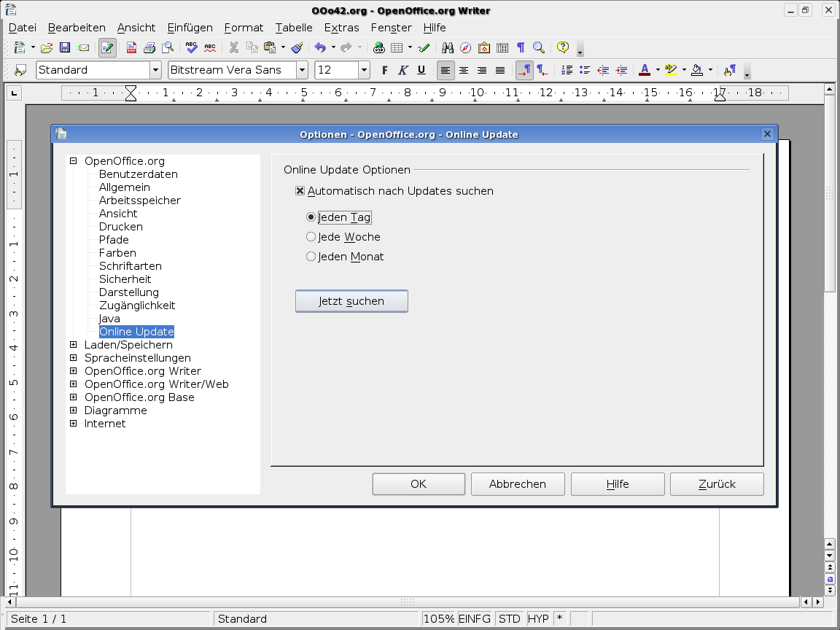Click the Insert Table icon

pyautogui.click(x=397, y=47)
